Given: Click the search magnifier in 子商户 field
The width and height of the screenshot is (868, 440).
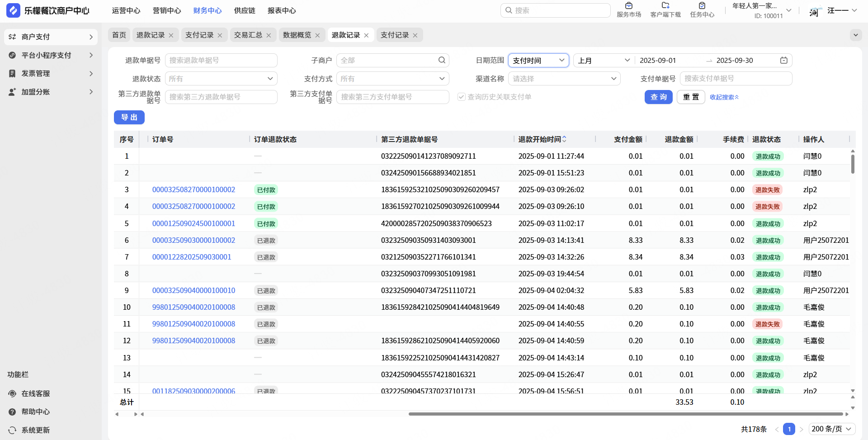Looking at the screenshot, I should 441,60.
